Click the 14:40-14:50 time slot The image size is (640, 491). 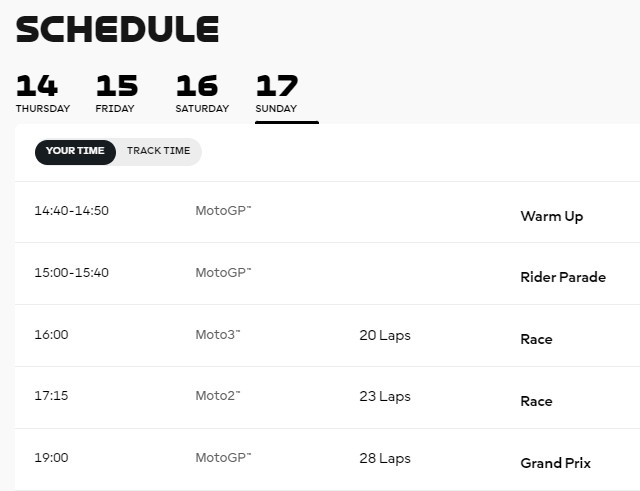pos(71,211)
